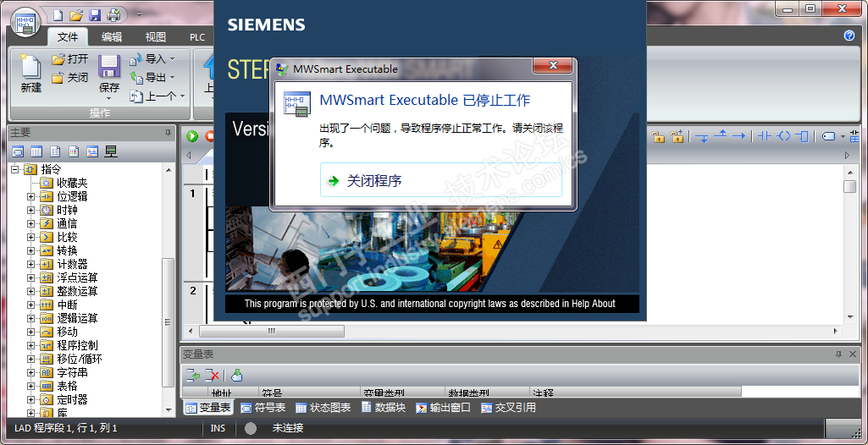The image size is (868, 445).
Task: Switch to the 编辑 ribbon tab
Action: (x=112, y=37)
